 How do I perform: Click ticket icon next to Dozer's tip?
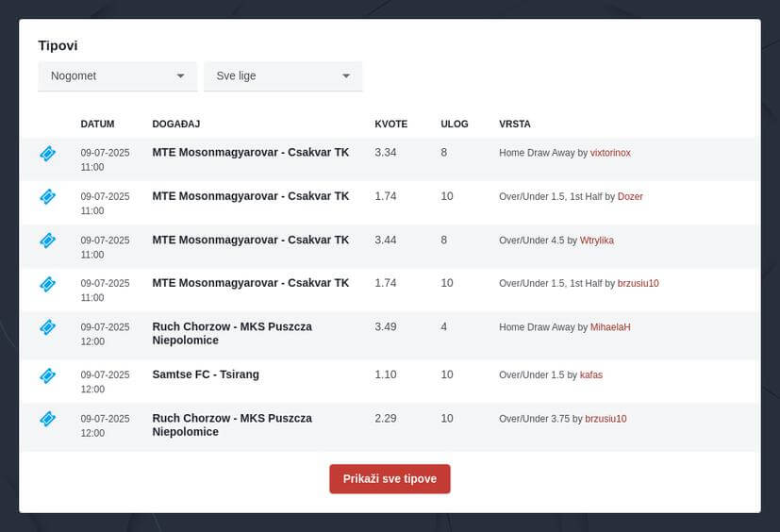click(48, 196)
